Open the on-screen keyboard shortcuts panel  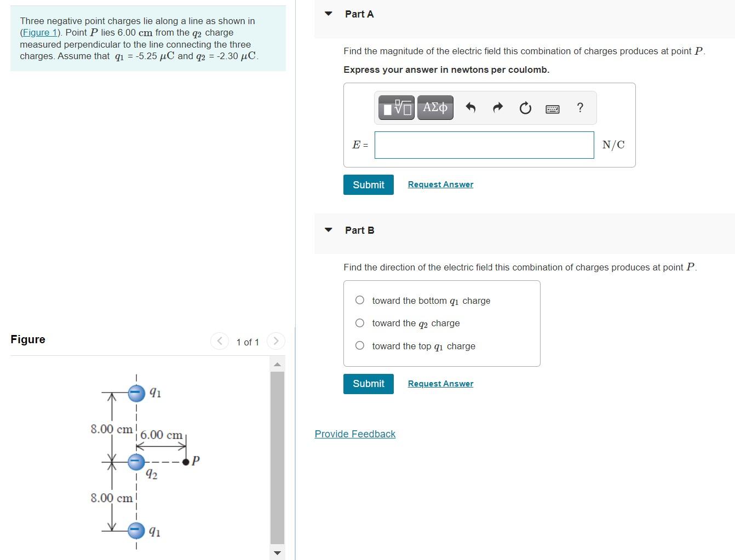[x=553, y=109]
